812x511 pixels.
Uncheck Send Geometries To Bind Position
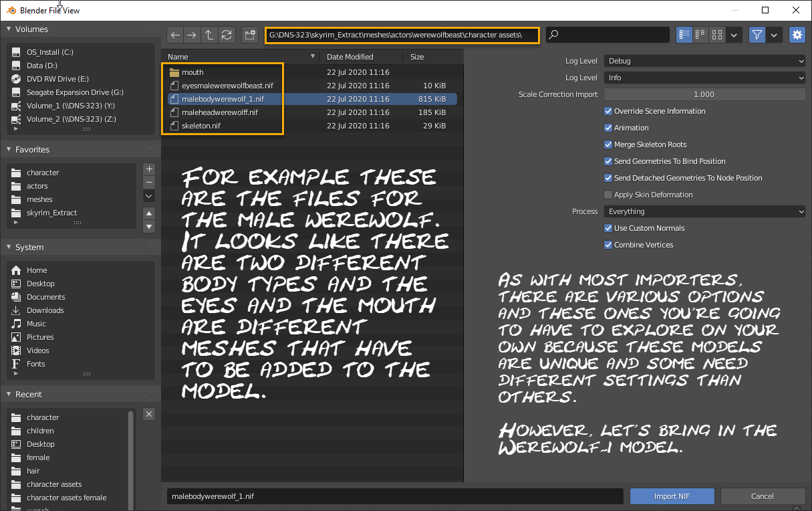point(608,161)
